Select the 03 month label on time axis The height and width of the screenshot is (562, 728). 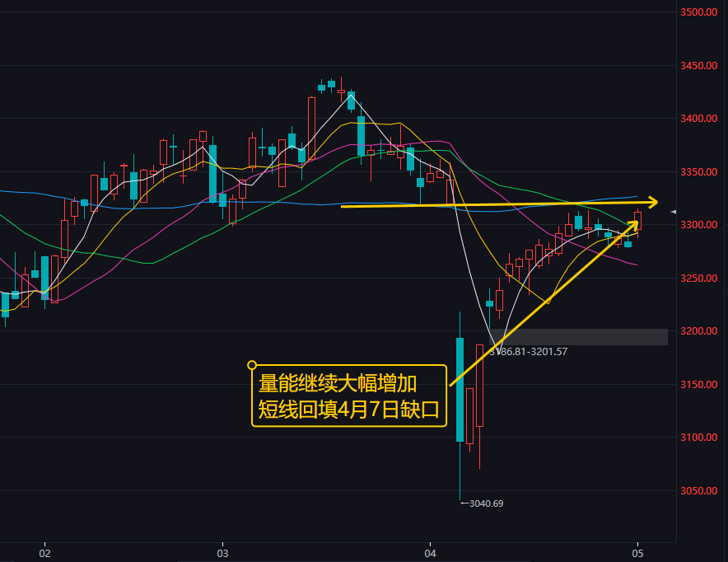[x=222, y=553]
